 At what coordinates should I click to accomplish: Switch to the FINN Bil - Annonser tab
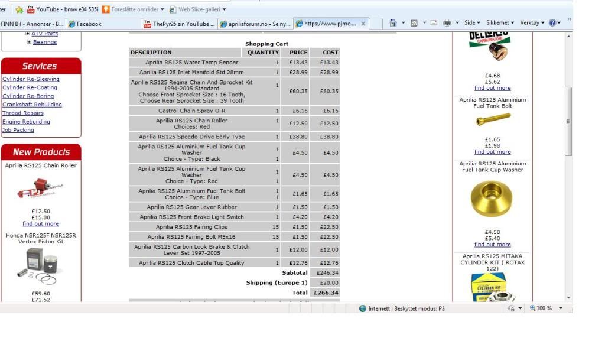(32, 24)
